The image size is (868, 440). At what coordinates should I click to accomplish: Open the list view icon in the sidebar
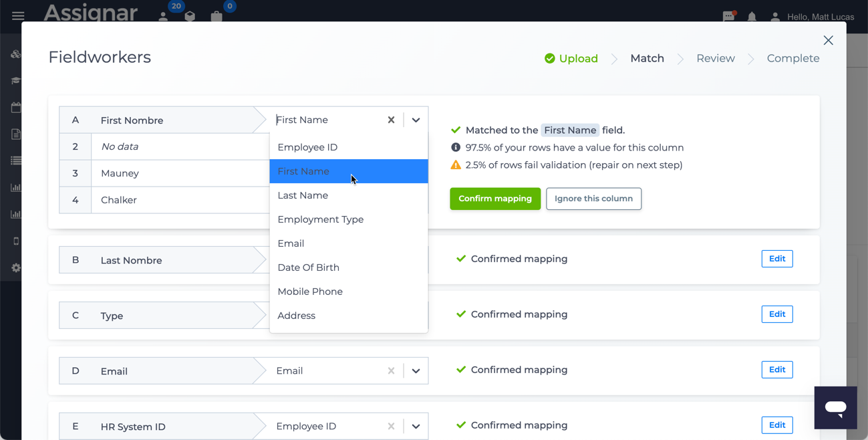point(15,160)
